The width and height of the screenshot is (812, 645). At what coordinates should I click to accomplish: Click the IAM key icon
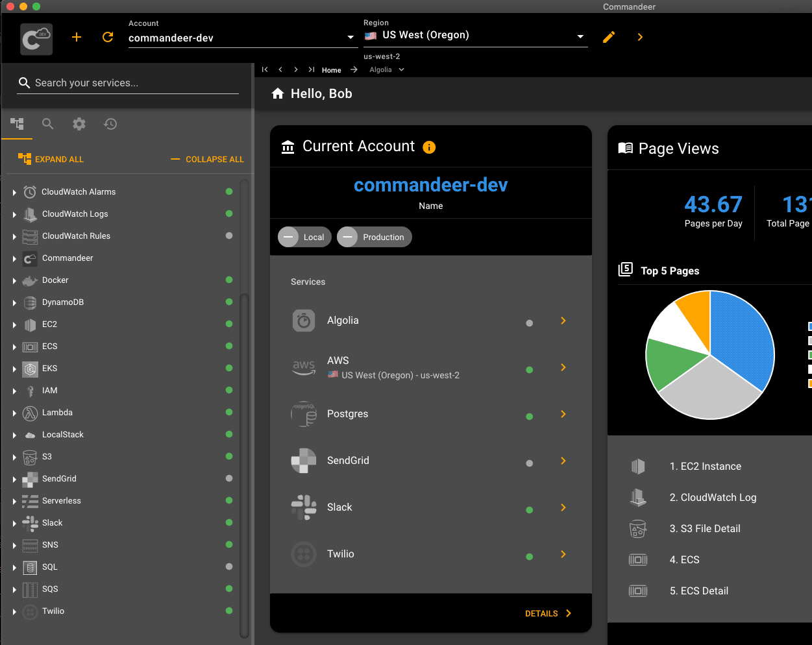[30, 391]
